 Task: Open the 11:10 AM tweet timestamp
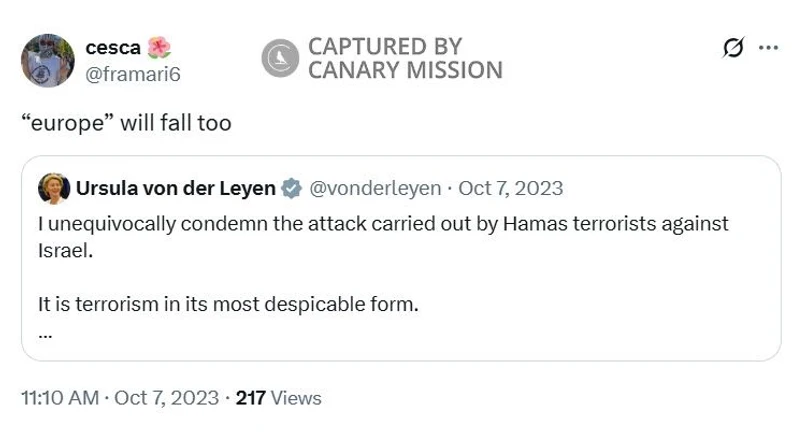tap(59, 398)
